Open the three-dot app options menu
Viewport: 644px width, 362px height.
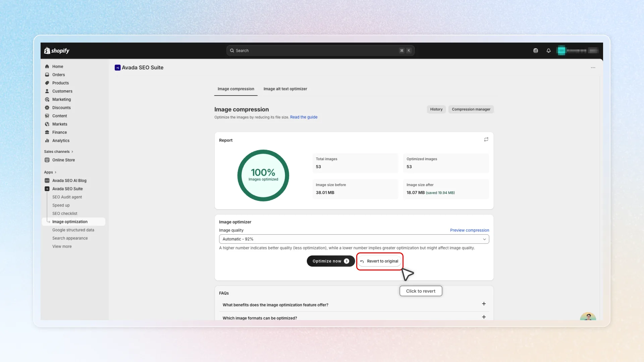593,68
